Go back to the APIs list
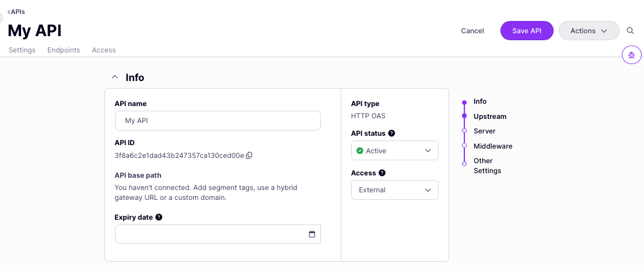The width and height of the screenshot is (644, 271). click(16, 12)
